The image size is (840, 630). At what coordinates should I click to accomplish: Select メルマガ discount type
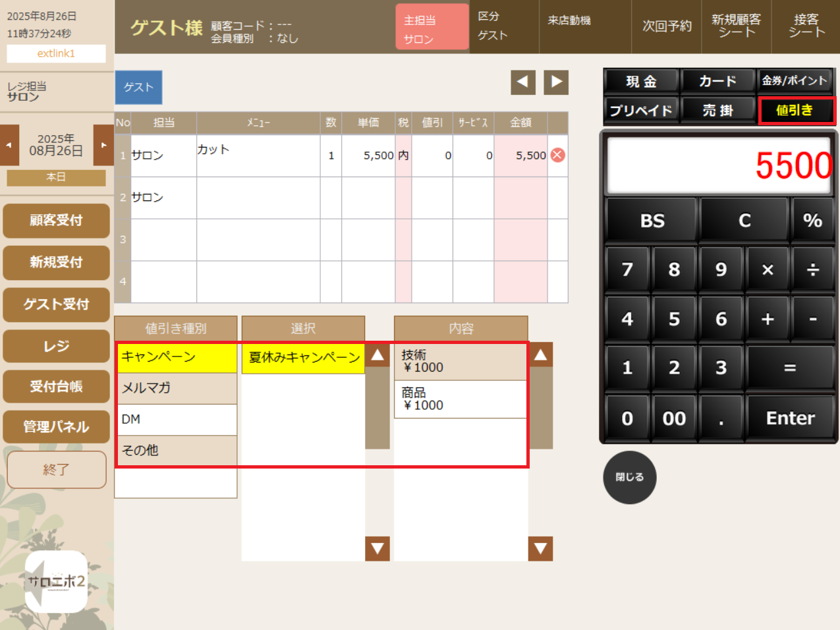pyautogui.click(x=176, y=388)
